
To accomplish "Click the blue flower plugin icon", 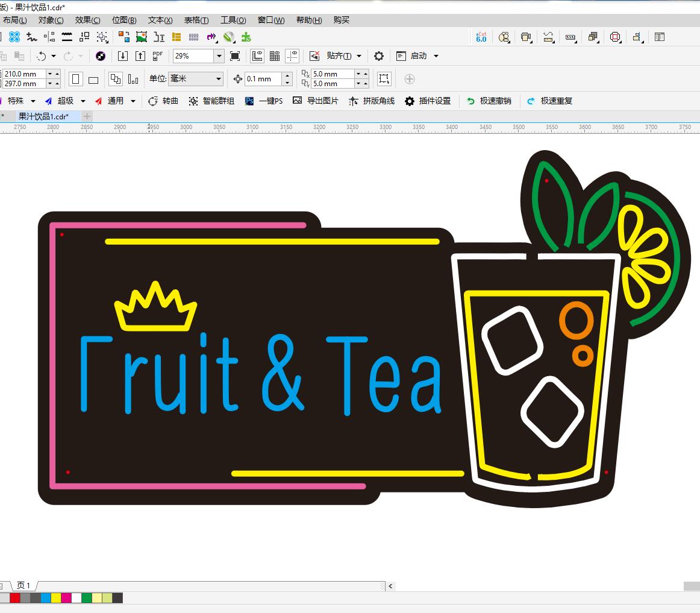I will click(14, 37).
